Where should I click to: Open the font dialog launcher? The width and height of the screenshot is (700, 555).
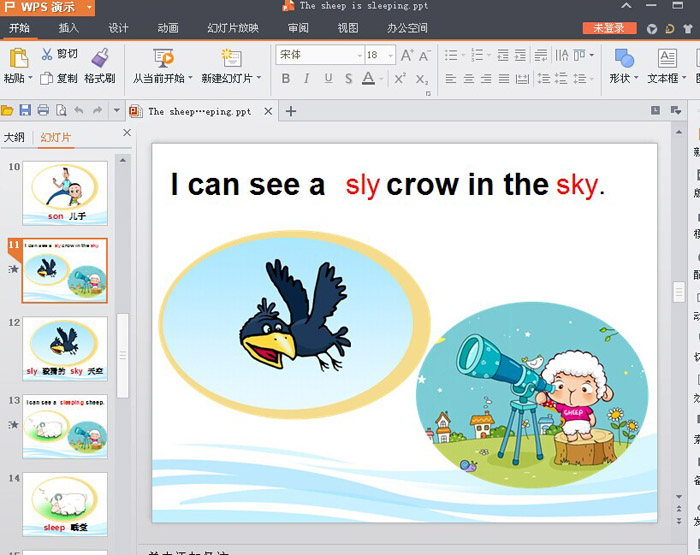[428, 93]
